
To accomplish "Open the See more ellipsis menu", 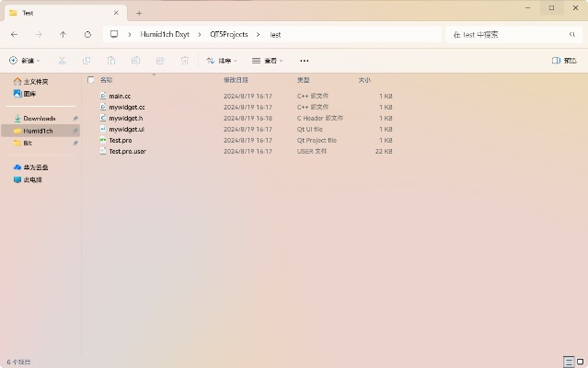I will [x=305, y=61].
